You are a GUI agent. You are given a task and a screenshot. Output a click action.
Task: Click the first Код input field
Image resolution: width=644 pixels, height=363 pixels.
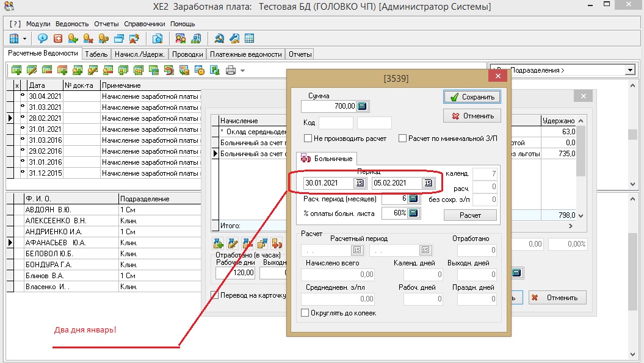pyautogui.click(x=336, y=123)
